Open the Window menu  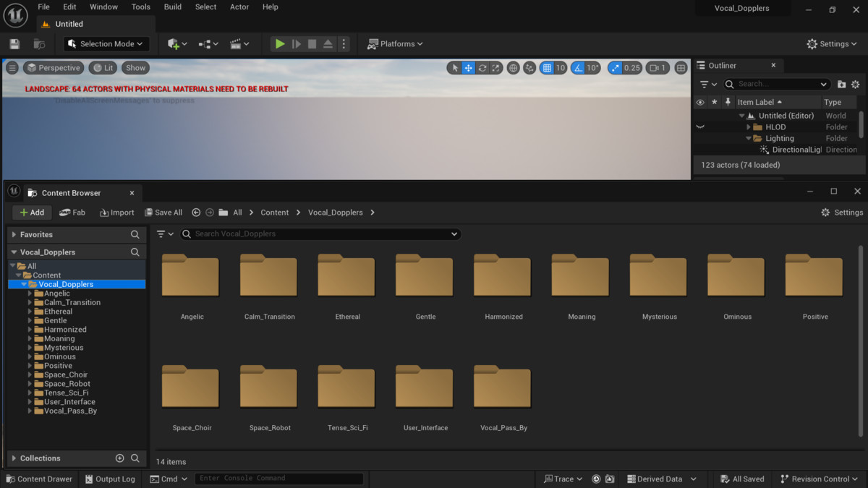pyautogui.click(x=103, y=7)
